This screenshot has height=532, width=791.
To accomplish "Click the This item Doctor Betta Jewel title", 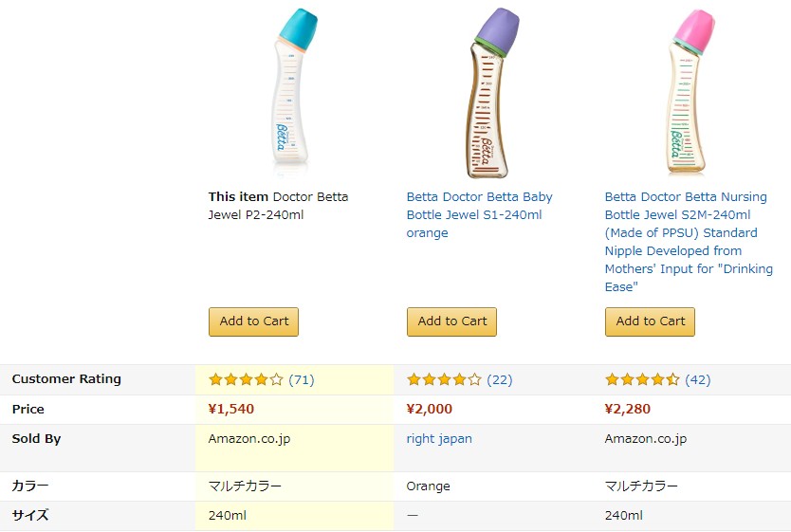I will pos(279,206).
